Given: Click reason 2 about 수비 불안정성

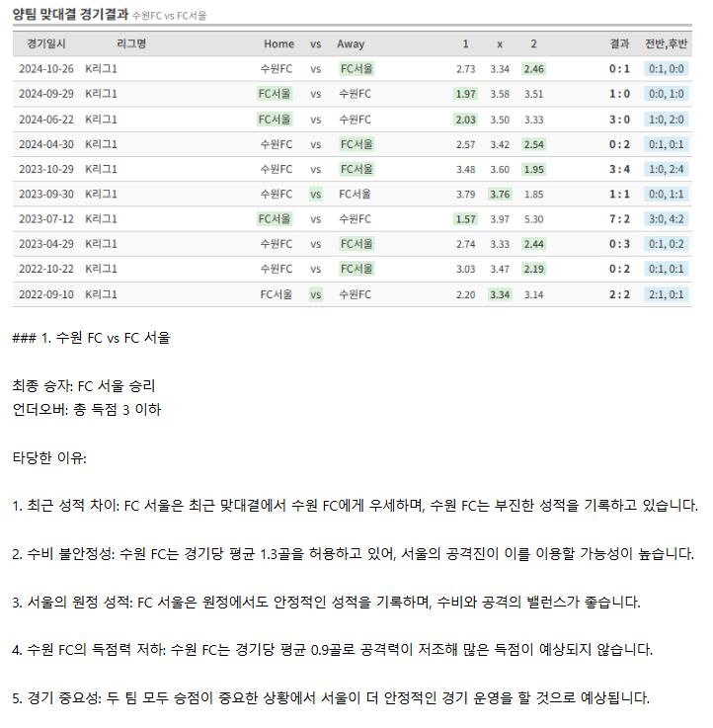Looking at the screenshot, I should coord(354,554).
